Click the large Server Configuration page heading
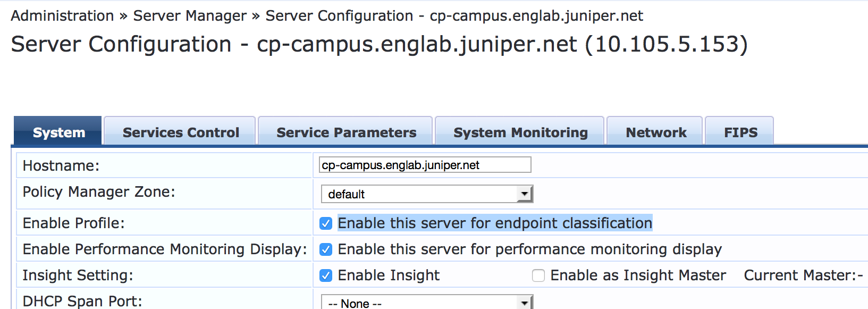This screenshot has width=868, height=309. tap(379, 44)
